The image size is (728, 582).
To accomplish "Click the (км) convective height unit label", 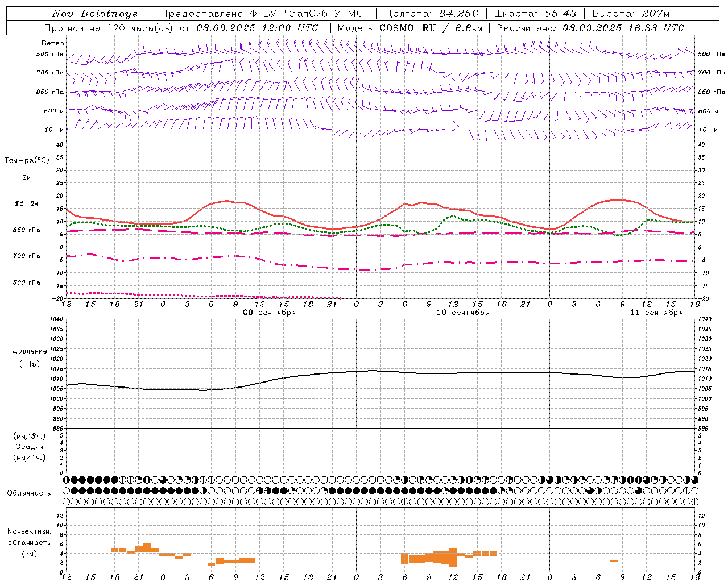I will (30, 554).
